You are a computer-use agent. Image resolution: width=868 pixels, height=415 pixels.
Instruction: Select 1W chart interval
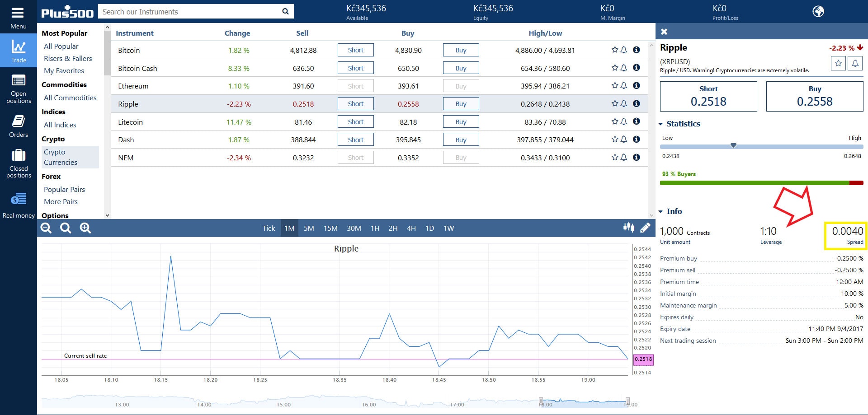448,228
